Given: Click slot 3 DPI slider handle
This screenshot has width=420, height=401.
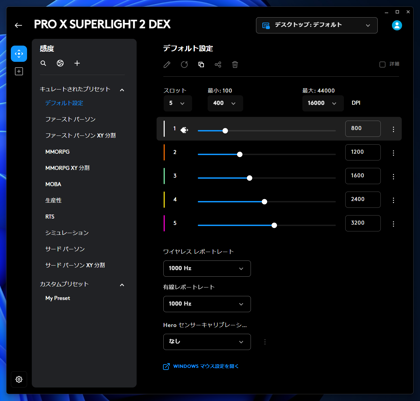Looking at the screenshot, I should [250, 178].
